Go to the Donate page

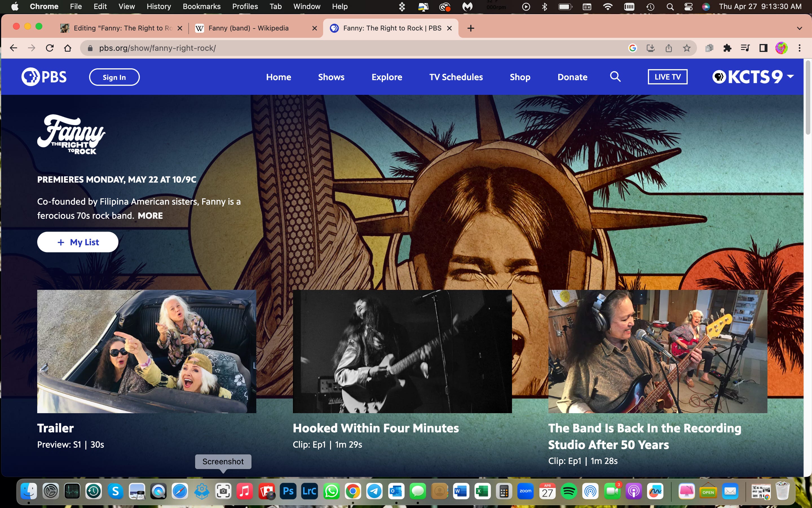pyautogui.click(x=572, y=77)
